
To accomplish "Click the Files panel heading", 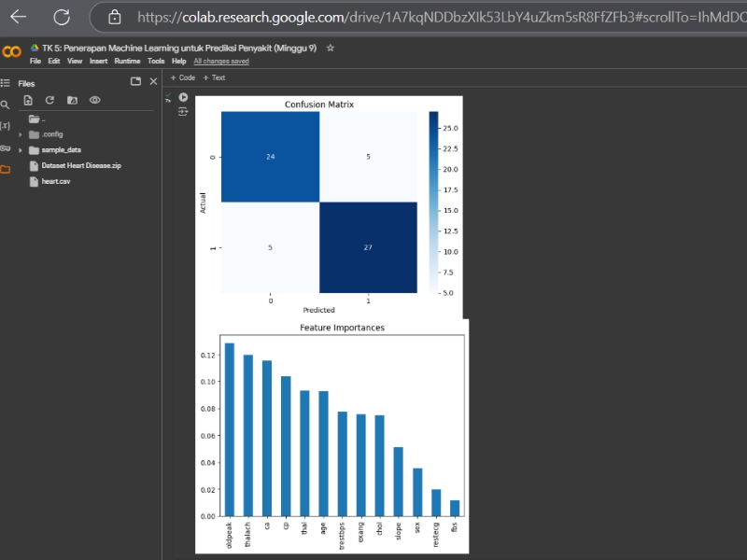I will (x=26, y=83).
